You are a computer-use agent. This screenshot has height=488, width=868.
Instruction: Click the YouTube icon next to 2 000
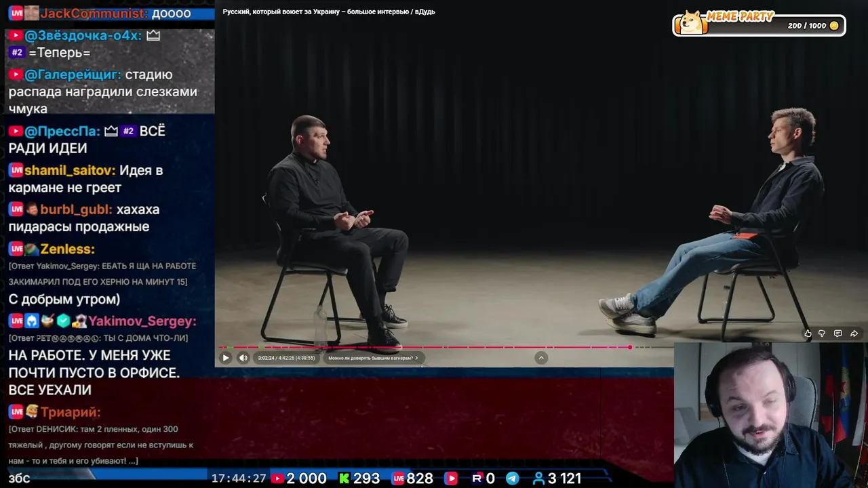(277, 479)
